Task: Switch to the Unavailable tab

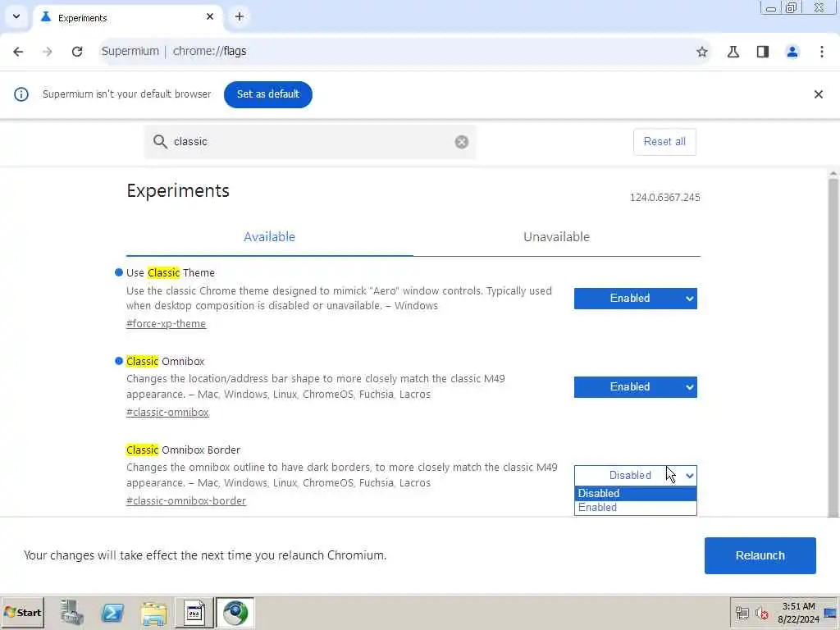Action: tap(557, 237)
